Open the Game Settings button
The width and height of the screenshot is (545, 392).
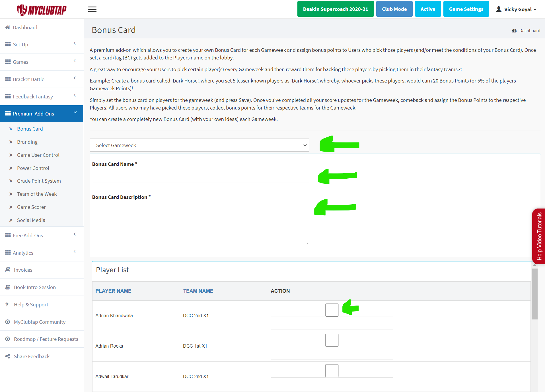(x=466, y=9)
